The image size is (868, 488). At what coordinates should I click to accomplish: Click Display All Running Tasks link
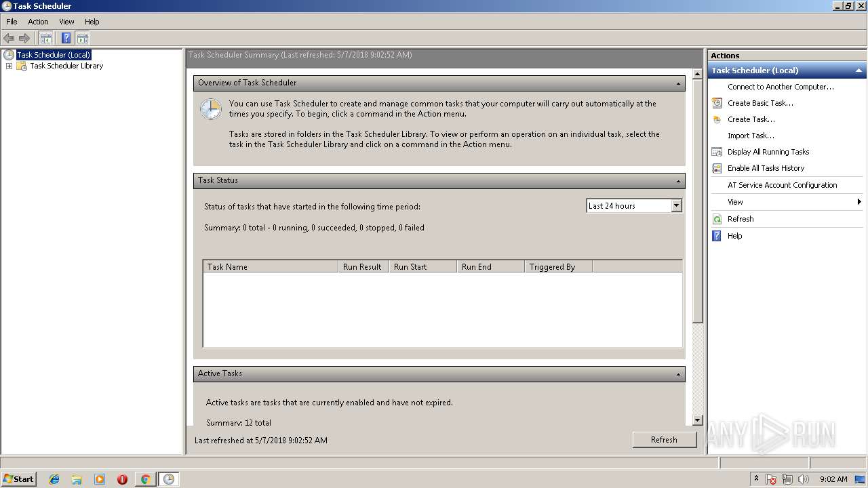768,152
